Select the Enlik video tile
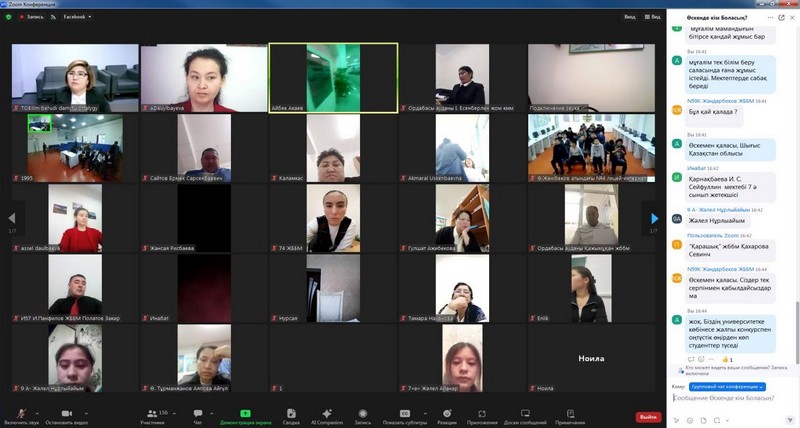Viewport: 800px width, 428px height. [591, 288]
